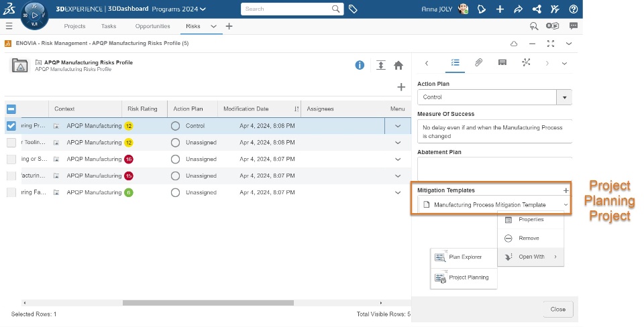Click the Close button in side panel
Screen dimensions: 644x327
[x=557, y=309]
